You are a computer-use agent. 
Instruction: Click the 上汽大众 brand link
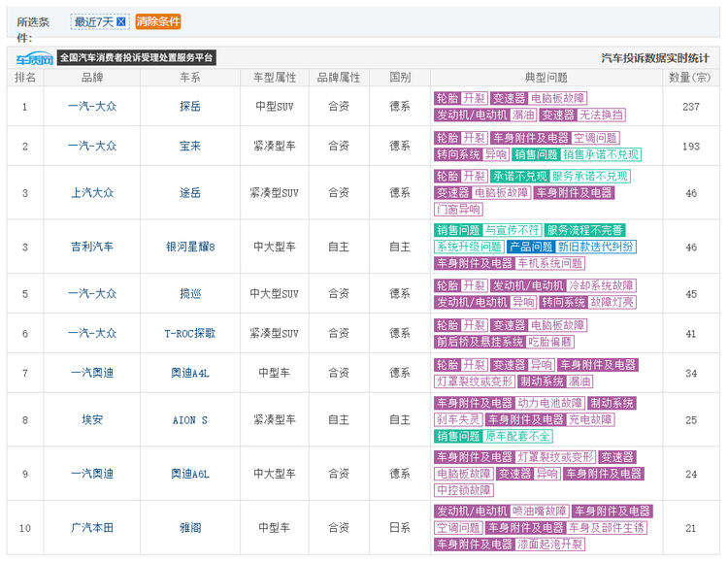[92, 193]
